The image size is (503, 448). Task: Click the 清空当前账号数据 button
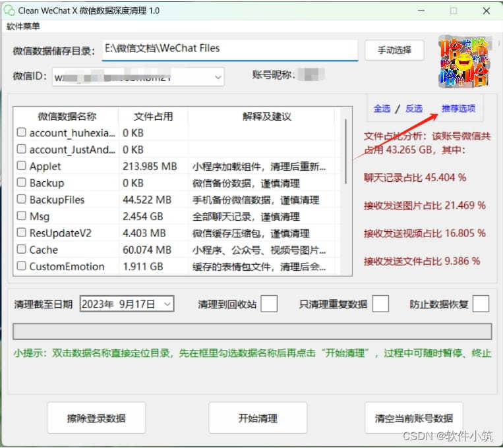414,418
